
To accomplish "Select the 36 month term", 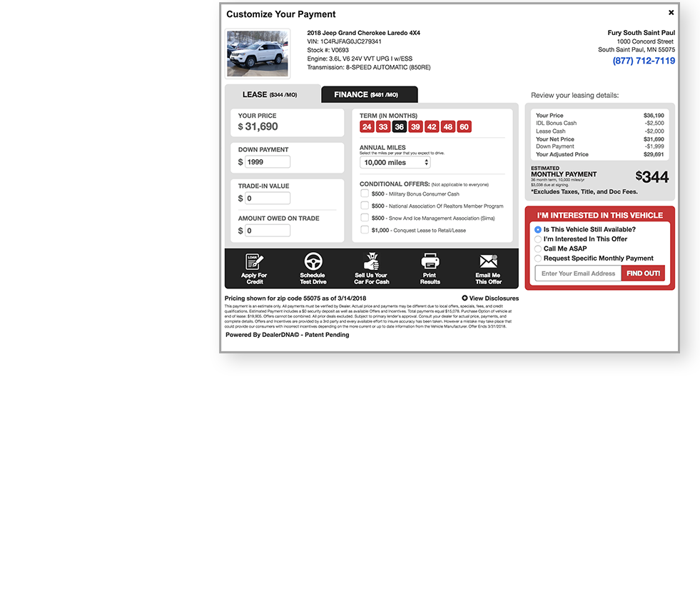I will (x=399, y=127).
